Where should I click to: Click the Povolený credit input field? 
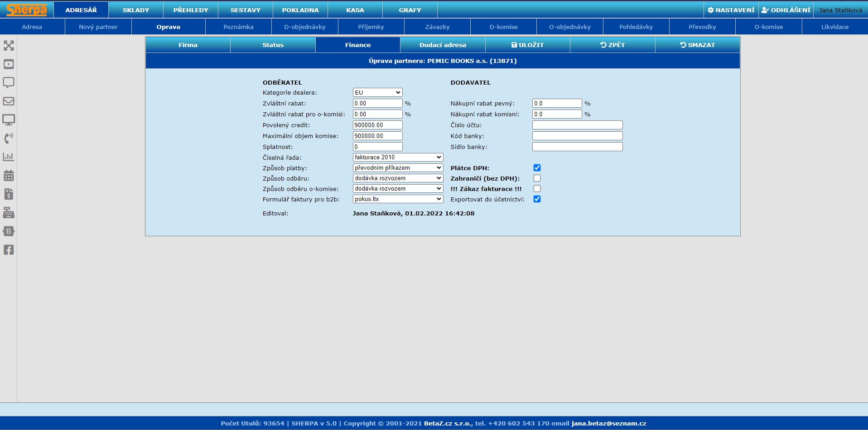[377, 125]
